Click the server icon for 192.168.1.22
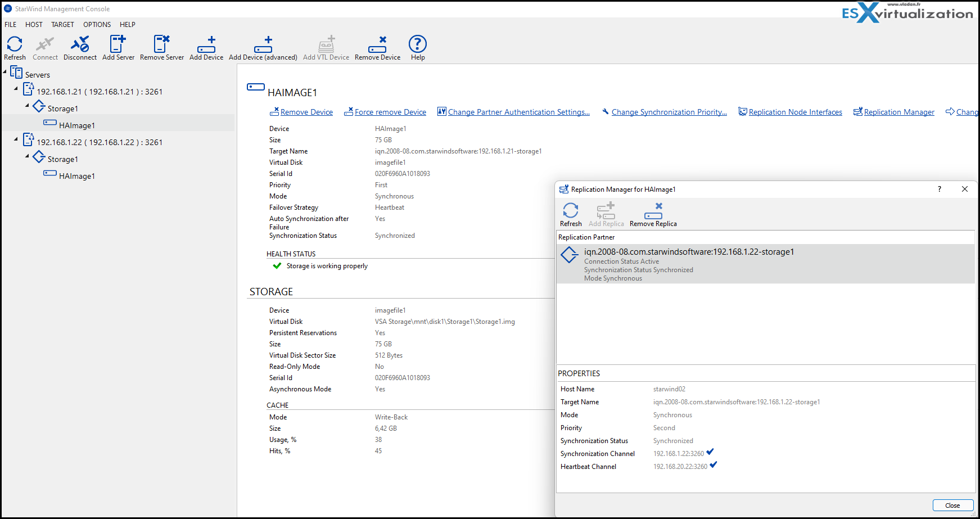Screen dimensions: 980x519 click(x=29, y=139)
